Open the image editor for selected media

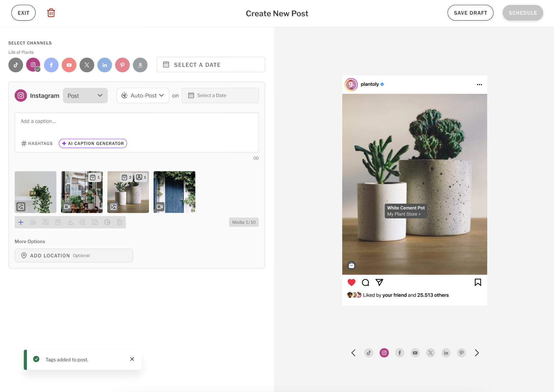[33, 222]
